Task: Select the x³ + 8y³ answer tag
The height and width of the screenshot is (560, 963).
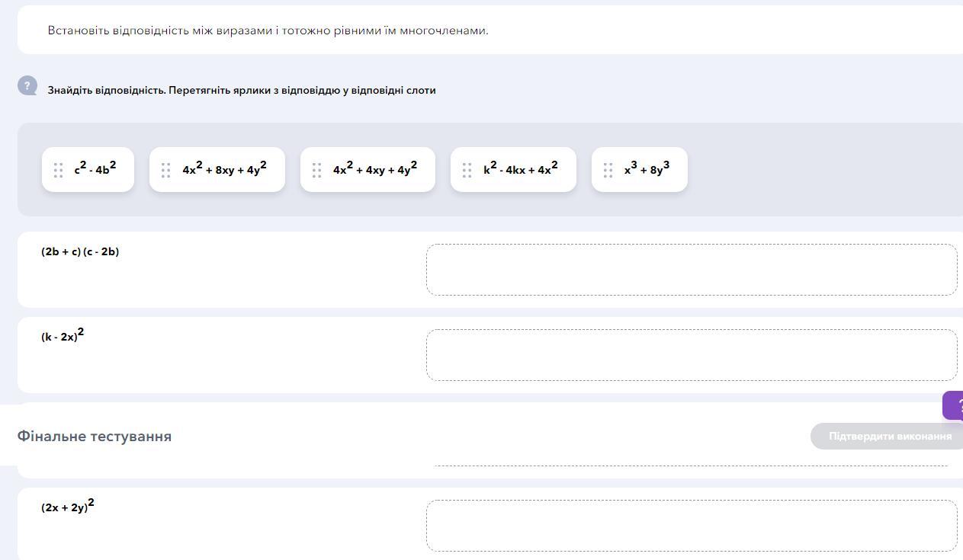Action: [640, 169]
